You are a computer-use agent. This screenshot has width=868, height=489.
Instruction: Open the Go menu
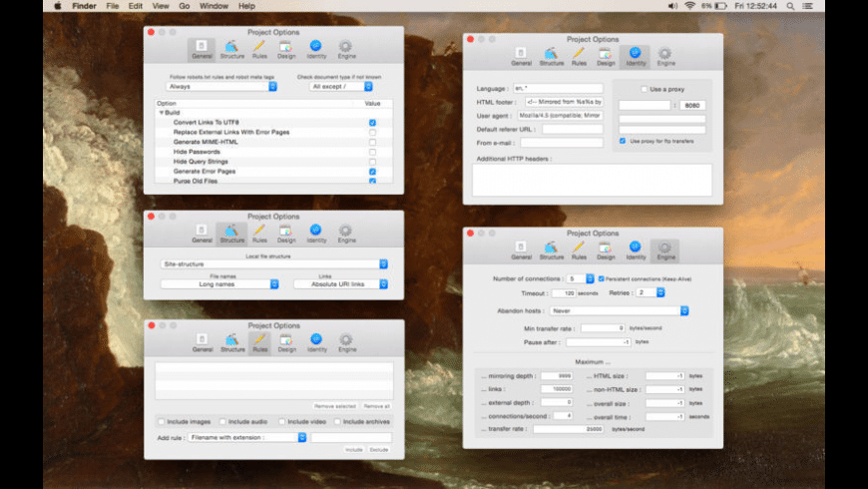185,6
